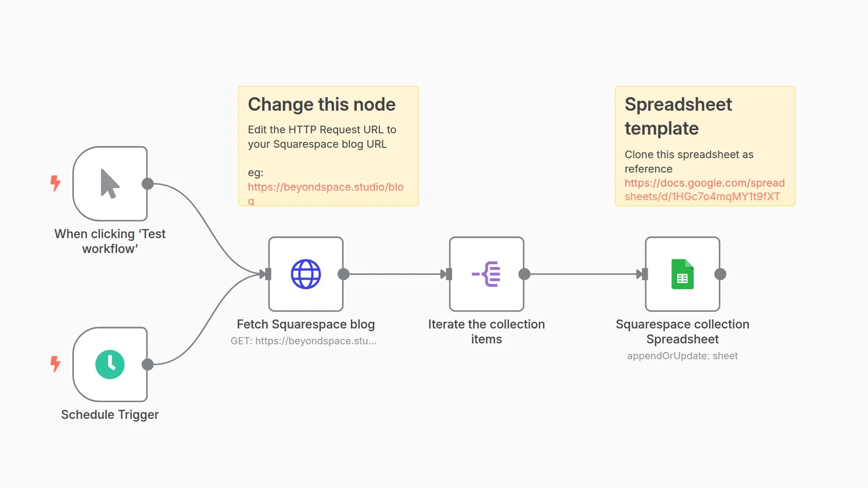Click output connector of Fetch Squarespace blog

[x=344, y=274]
